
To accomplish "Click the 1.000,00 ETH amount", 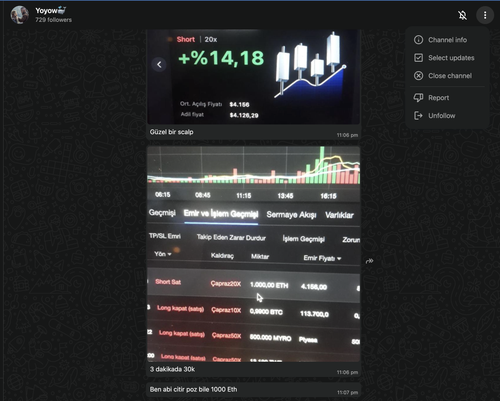I will 269,285.
